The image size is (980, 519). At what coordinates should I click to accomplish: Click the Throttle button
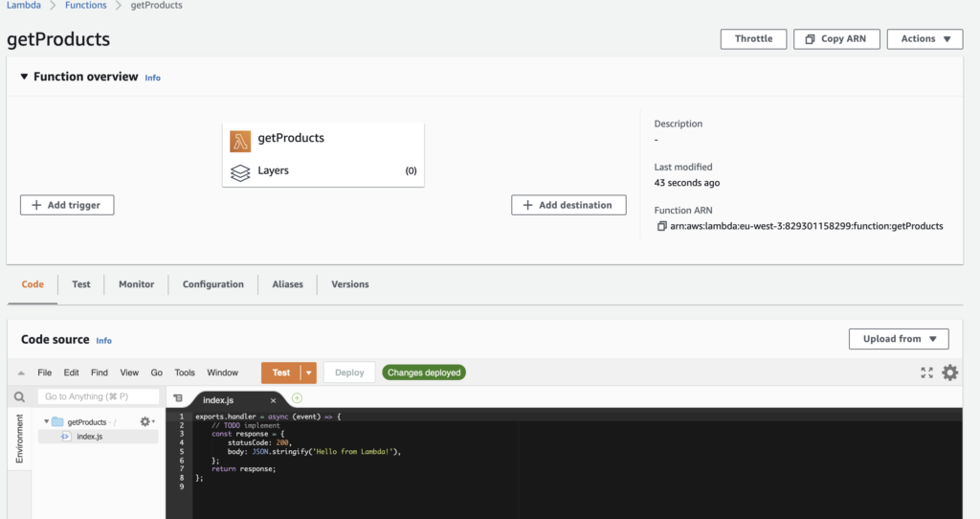[753, 38]
